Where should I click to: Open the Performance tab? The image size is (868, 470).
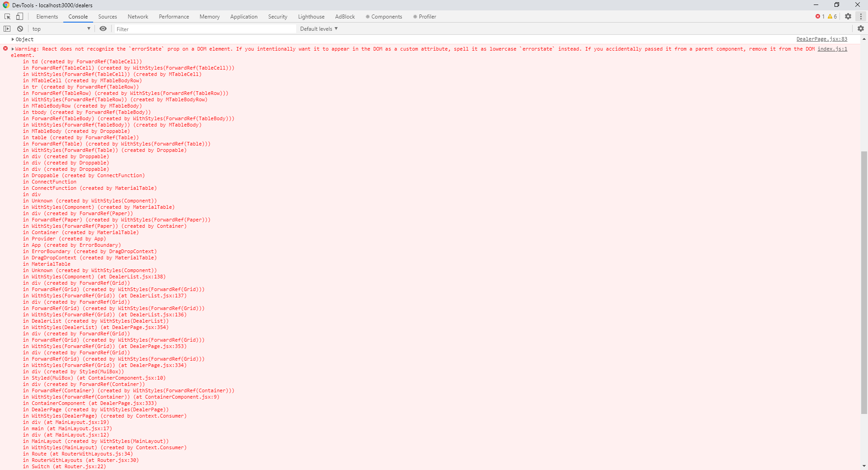click(x=174, y=17)
